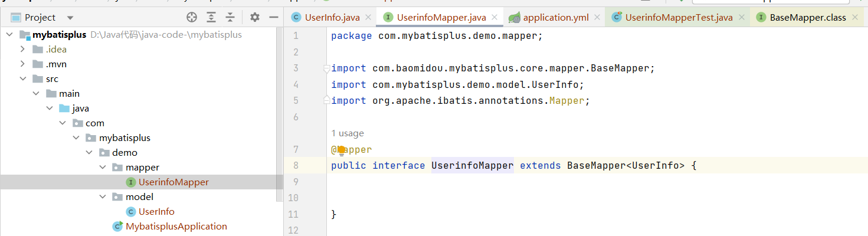Expand the .idea folder

coord(23,50)
